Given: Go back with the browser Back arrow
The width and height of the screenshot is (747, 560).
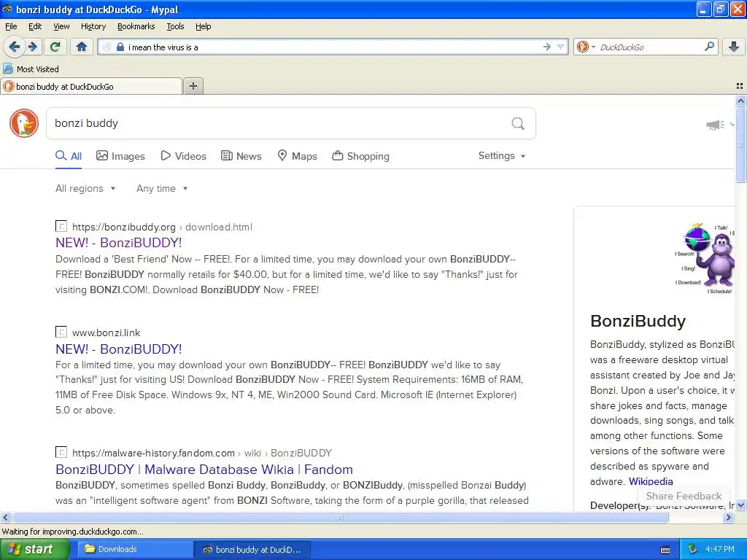Looking at the screenshot, I should point(15,47).
